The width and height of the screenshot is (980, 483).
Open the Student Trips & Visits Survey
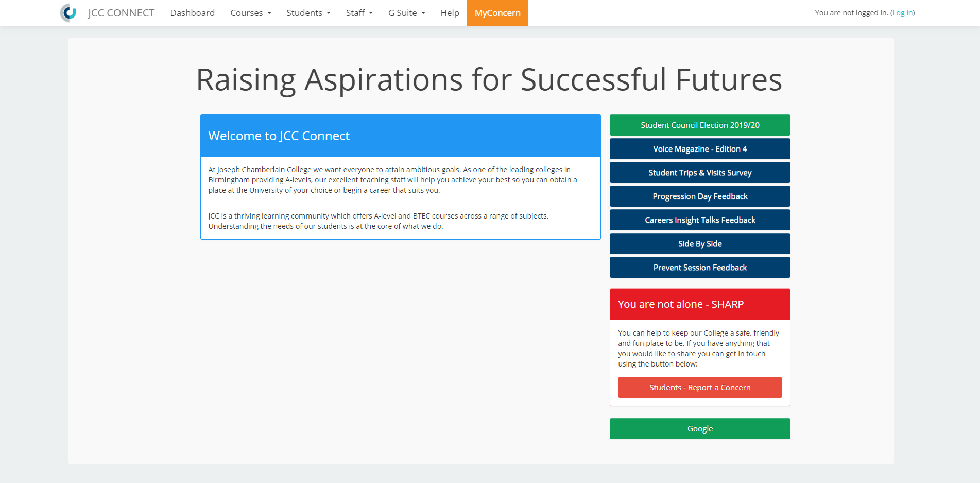tap(700, 173)
